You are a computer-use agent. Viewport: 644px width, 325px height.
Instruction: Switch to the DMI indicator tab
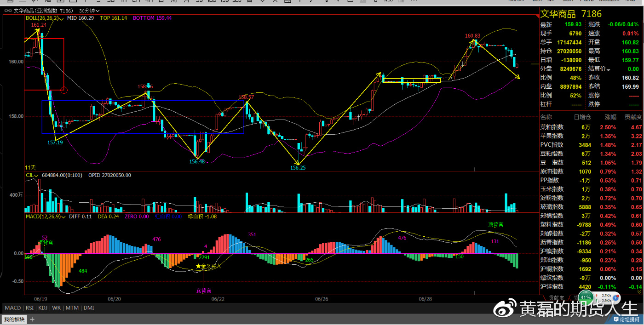pyautogui.click(x=88, y=308)
